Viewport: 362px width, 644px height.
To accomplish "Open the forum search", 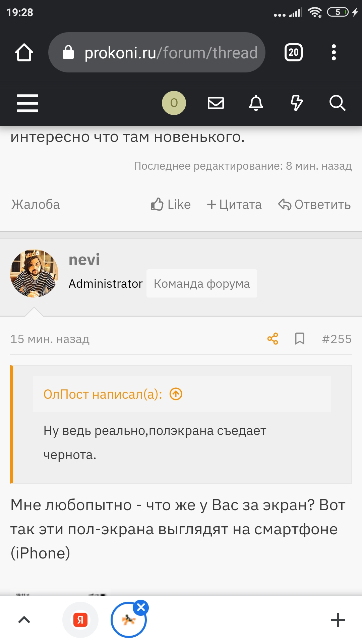I will click(x=337, y=103).
